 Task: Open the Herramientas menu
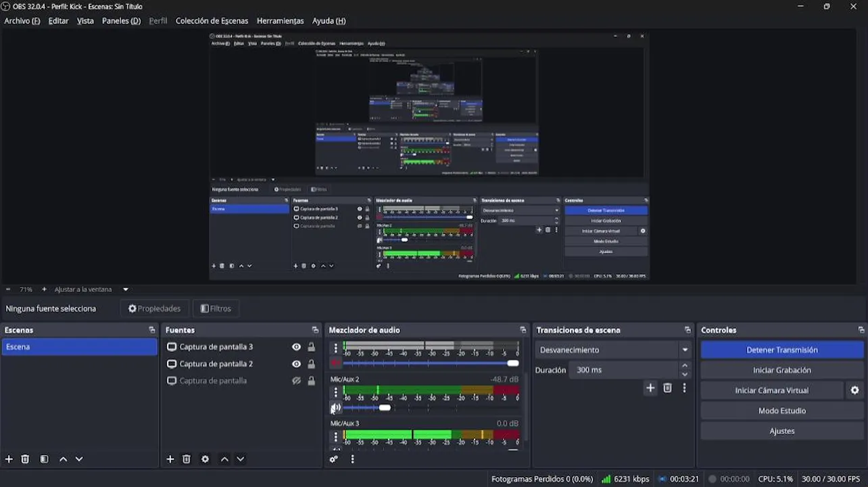click(x=280, y=21)
